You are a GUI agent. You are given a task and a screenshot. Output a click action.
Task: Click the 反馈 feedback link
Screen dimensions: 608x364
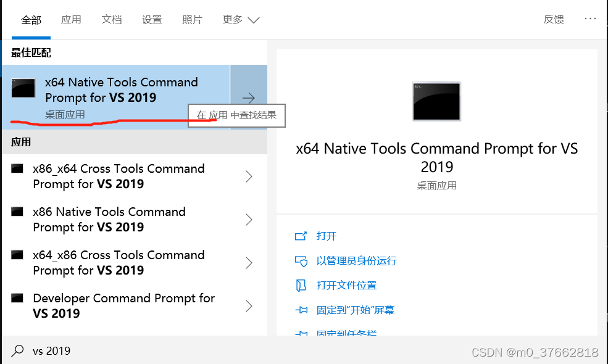click(554, 20)
